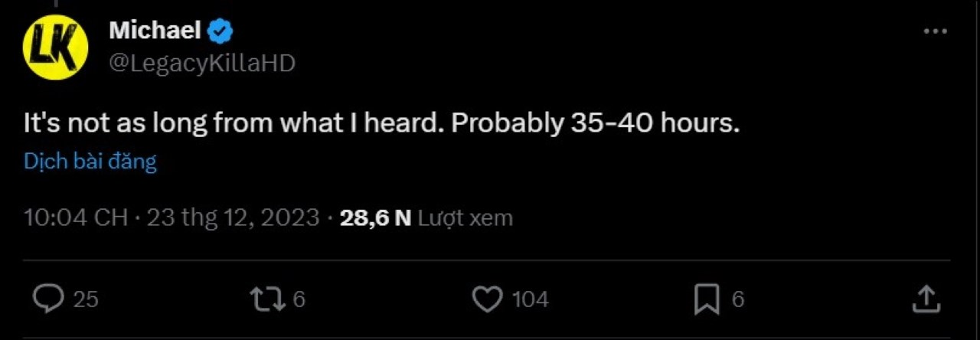The width and height of the screenshot is (980, 340).
Task: Click the 10:04 CH post time
Action: (x=76, y=218)
